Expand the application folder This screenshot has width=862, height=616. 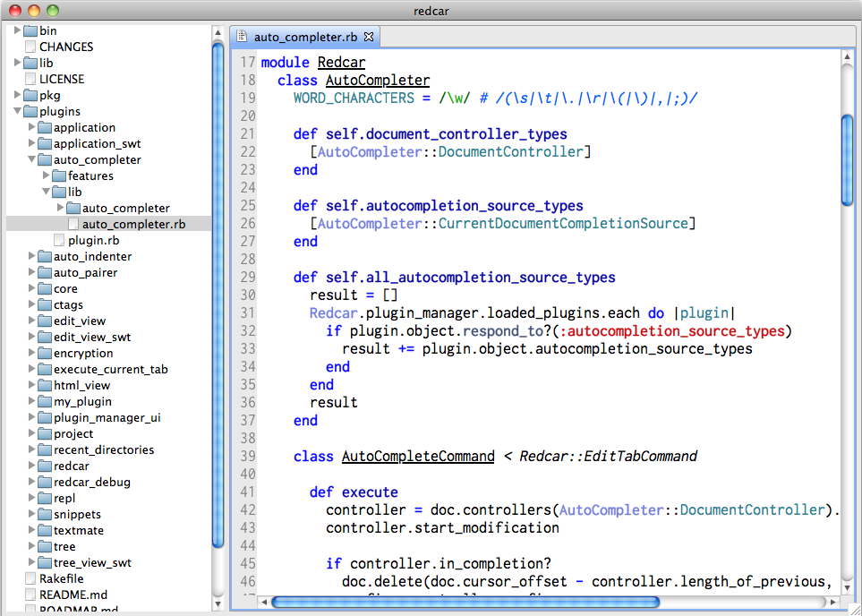pos(31,128)
